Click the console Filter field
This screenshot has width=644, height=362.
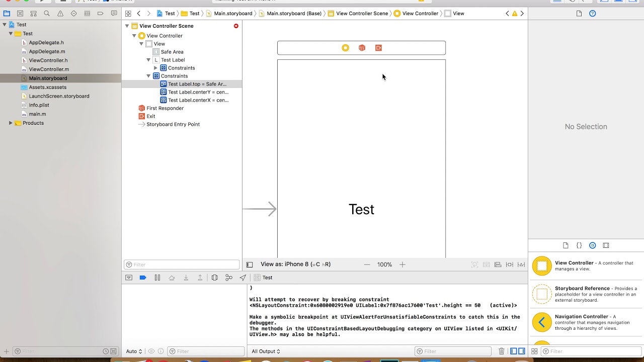pyautogui.click(x=453, y=351)
